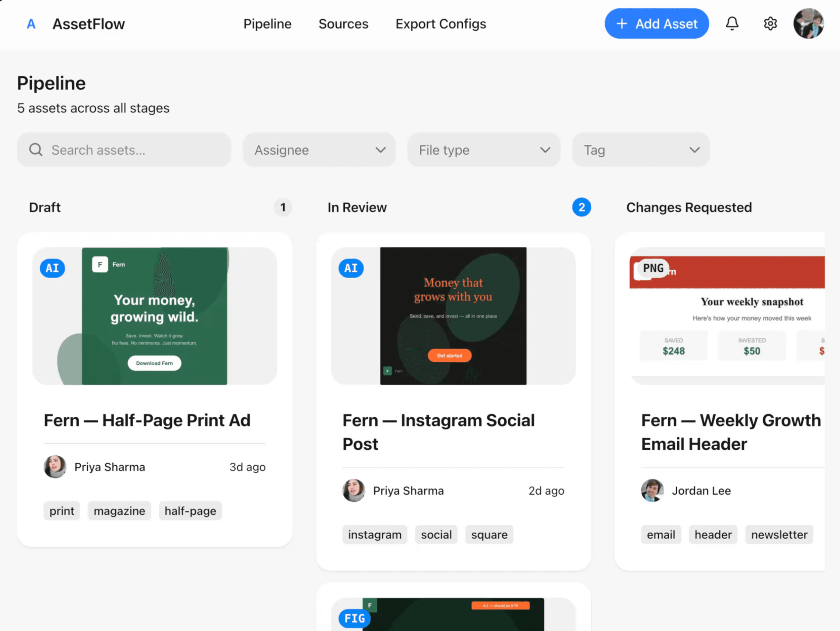Select the 'instagram' tag
This screenshot has width=840, height=631.
coord(375,534)
